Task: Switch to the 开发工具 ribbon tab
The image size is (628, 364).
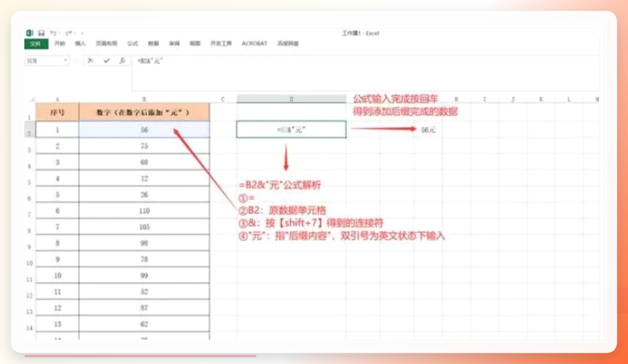Action: (221, 43)
